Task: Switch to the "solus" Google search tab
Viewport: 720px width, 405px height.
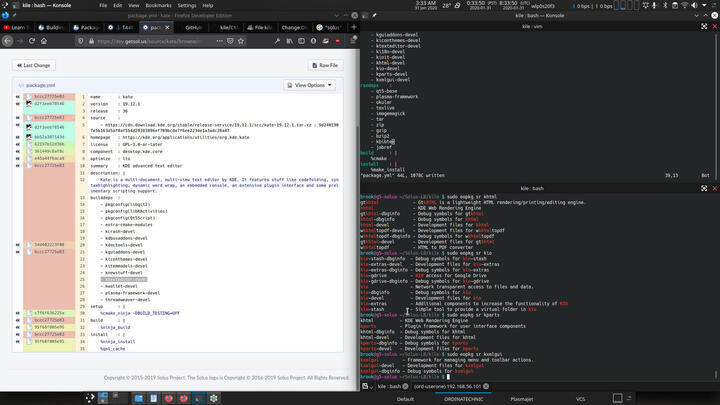Action: click(x=329, y=28)
